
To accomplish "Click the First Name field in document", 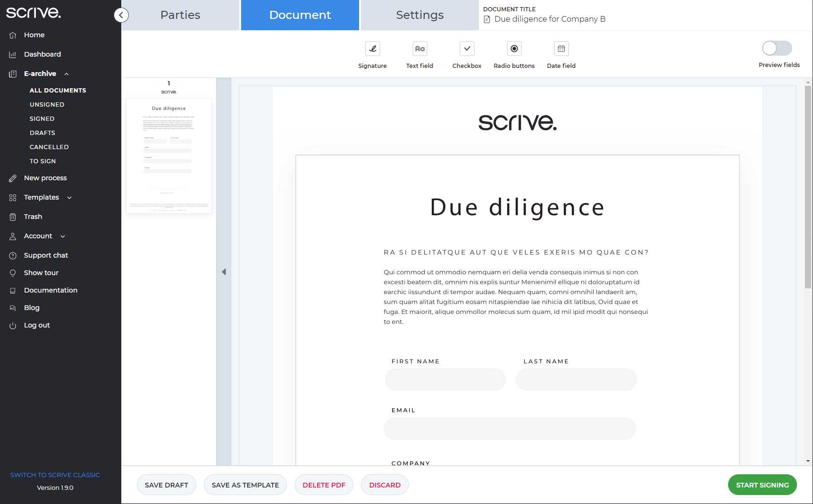I will pyautogui.click(x=445, y=379).
